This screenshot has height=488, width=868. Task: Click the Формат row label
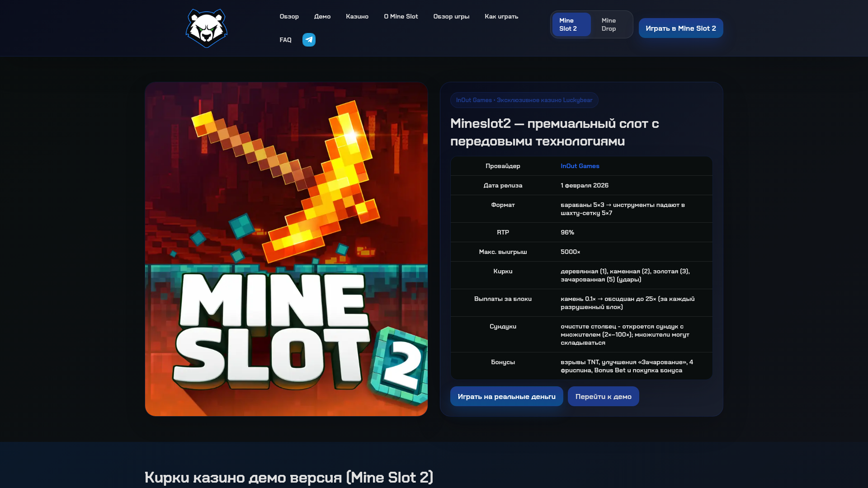click(x=503, y=205)
